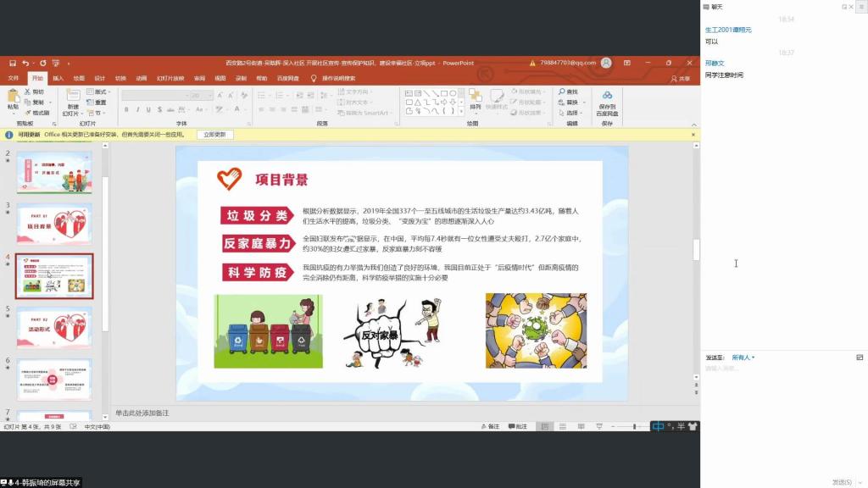
Task: Toggle the Comments (批注) pane
Action: click(x=517, y=426)
